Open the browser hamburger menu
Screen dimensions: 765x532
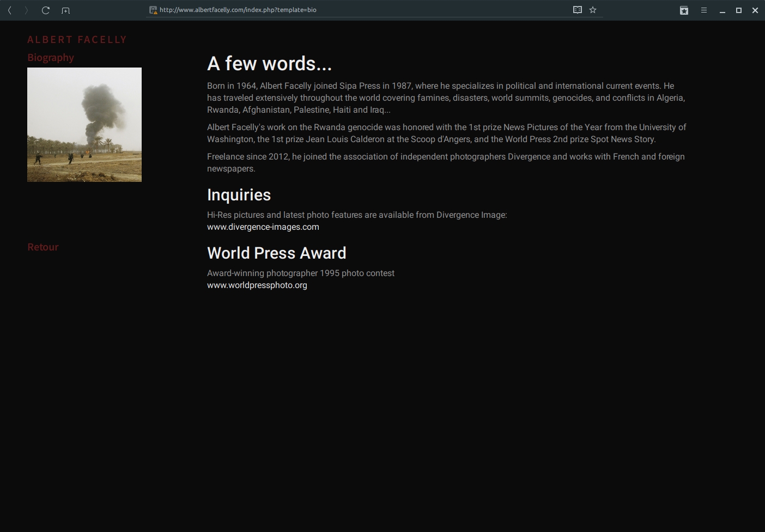704,10
